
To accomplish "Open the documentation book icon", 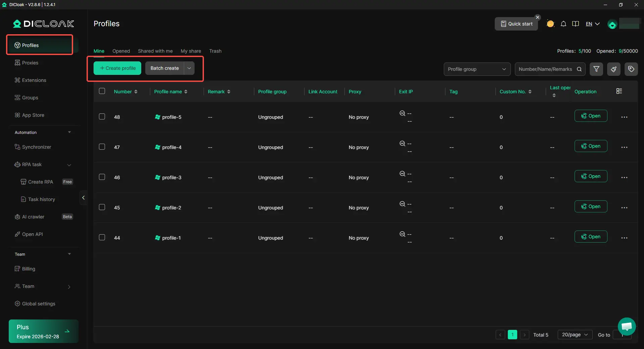I will pos(576,24).
